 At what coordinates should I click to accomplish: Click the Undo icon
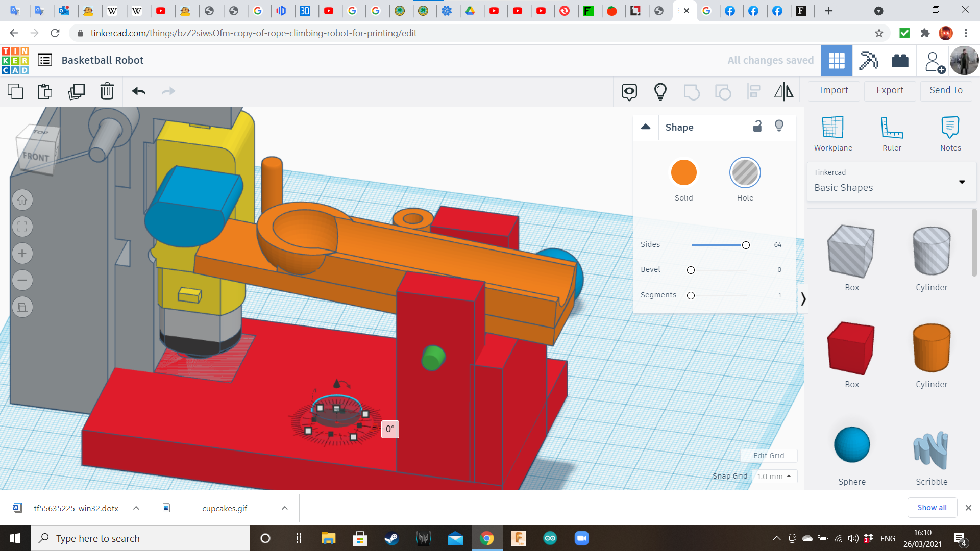click(138, 92)
